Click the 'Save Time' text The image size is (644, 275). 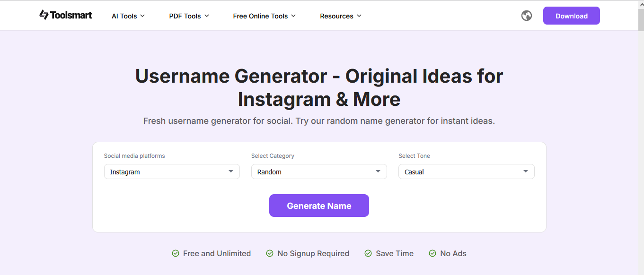coord(395,254)
